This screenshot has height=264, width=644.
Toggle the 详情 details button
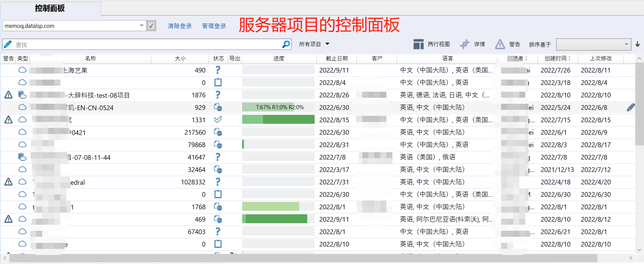pos(472,44)
